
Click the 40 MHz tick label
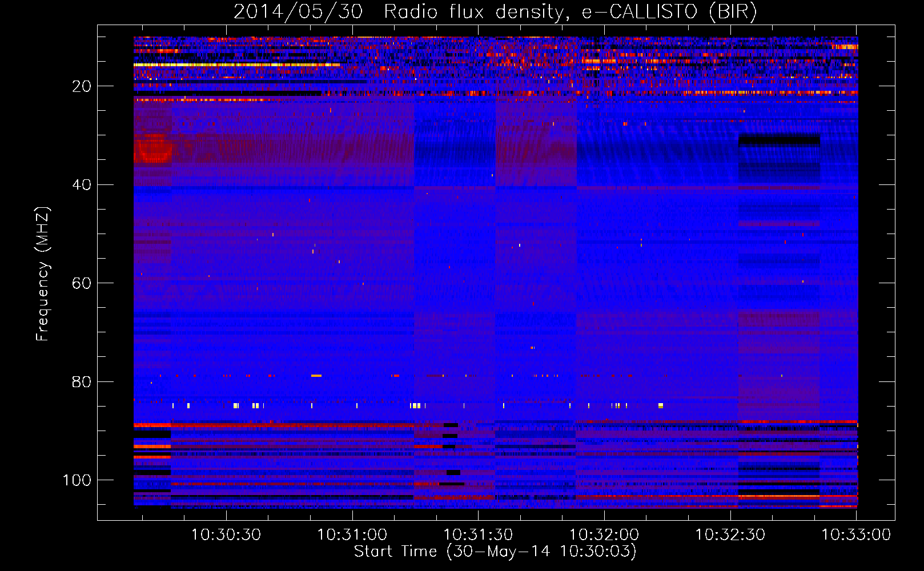click(x=82, y=185)
